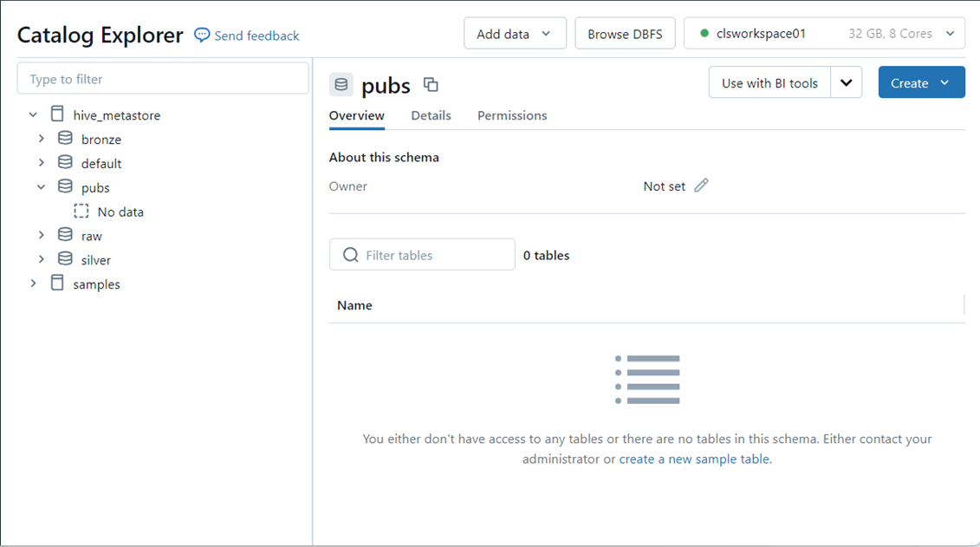Click the Send feedback speech bubble icon
Image resolution: width=980 pixels, height=547 pixels.
(202, 35)
